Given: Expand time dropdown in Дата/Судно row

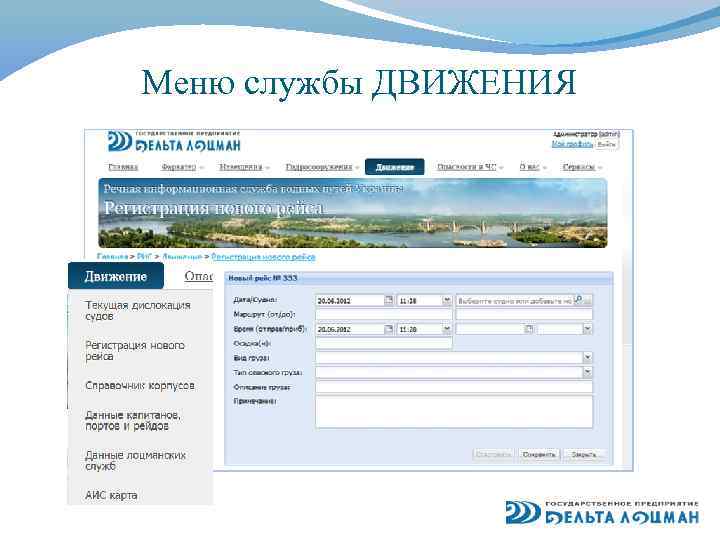Looking at the screenshot, I should pyautogui.click(x=446, y=300).
